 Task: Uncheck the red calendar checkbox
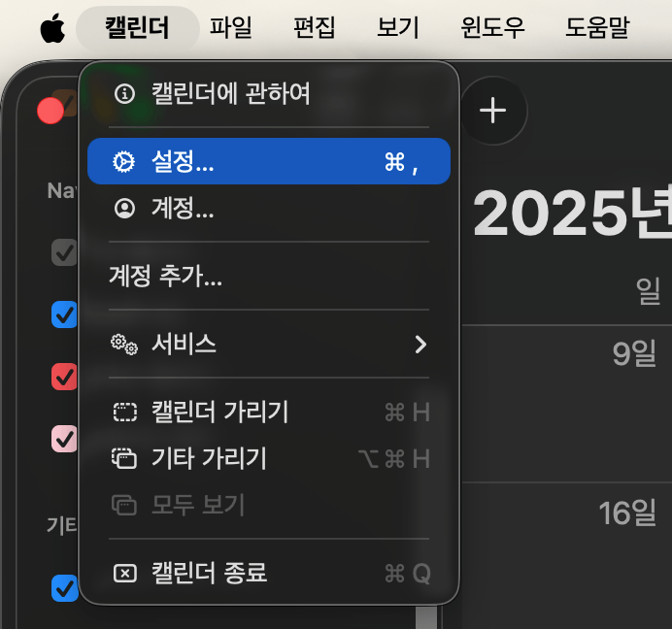point(64,377)
